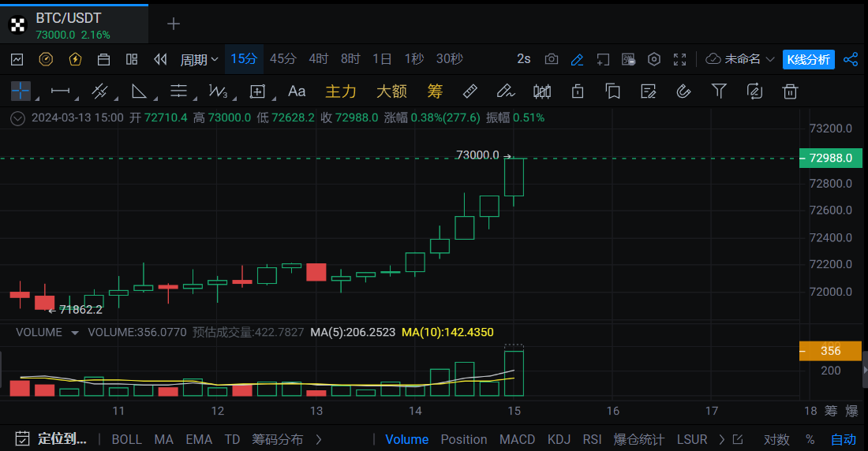Switch to the 4时 timeframe
This screenshot has height=451, width=868.
click(319, 59)
